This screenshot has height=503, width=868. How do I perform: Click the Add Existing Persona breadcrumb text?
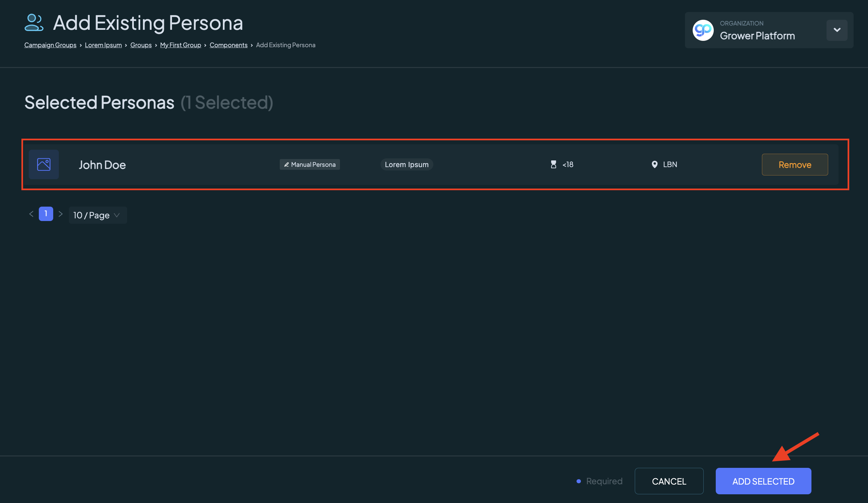(x=285, y=45)
